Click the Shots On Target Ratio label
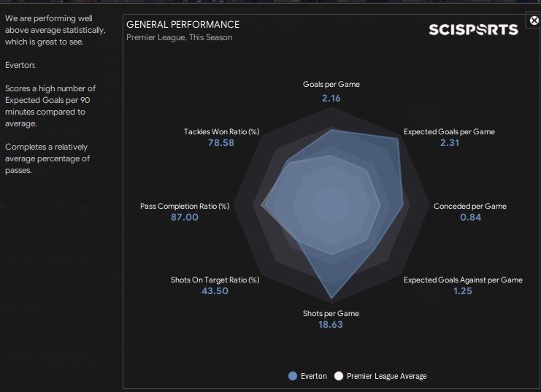Image resolution: width=541 pixels, height=392 pixels. pos(215,280)
